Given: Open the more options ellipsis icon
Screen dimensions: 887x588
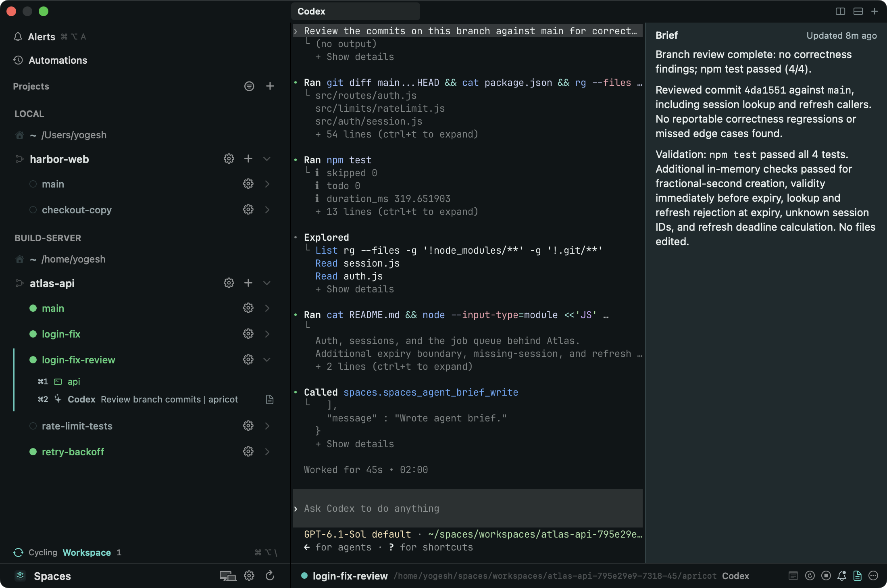Looking at the screenshot, I should click(873, 576).
